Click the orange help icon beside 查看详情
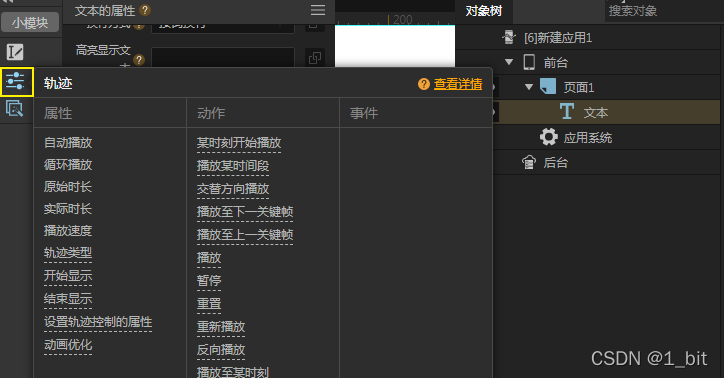The image size is (724, 378). (x=423, y=84)
